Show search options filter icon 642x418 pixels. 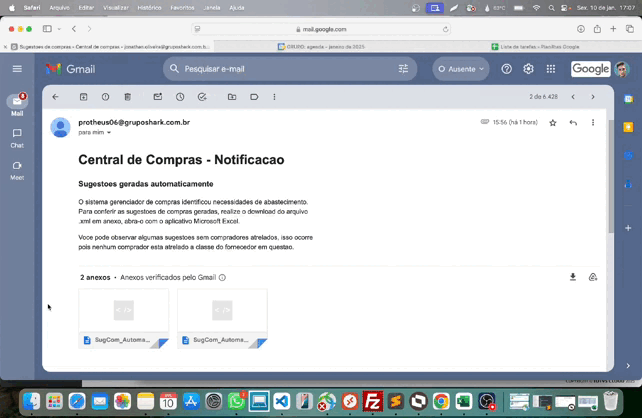tap(403, 69)
